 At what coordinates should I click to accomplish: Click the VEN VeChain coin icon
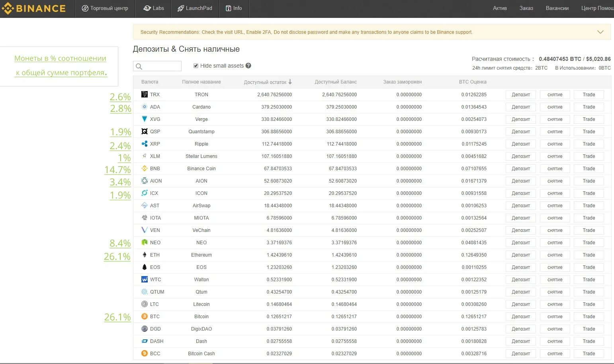tap(145, 230)
